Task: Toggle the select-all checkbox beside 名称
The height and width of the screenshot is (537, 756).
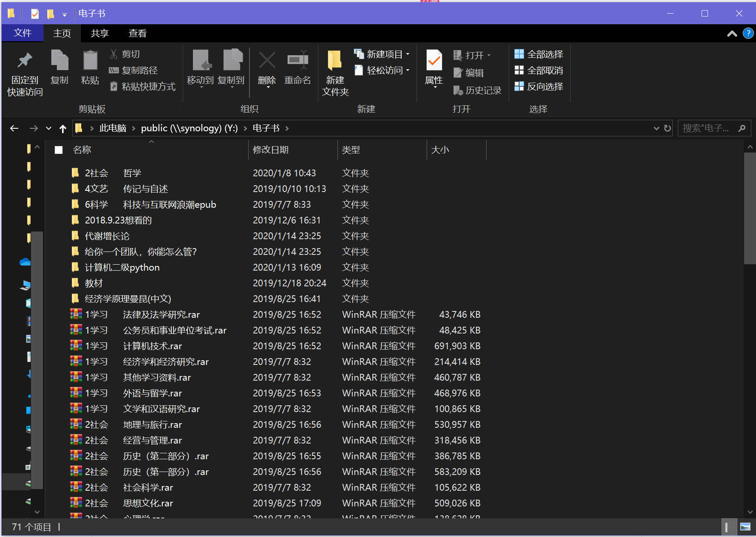Action: tap(59, 150)
